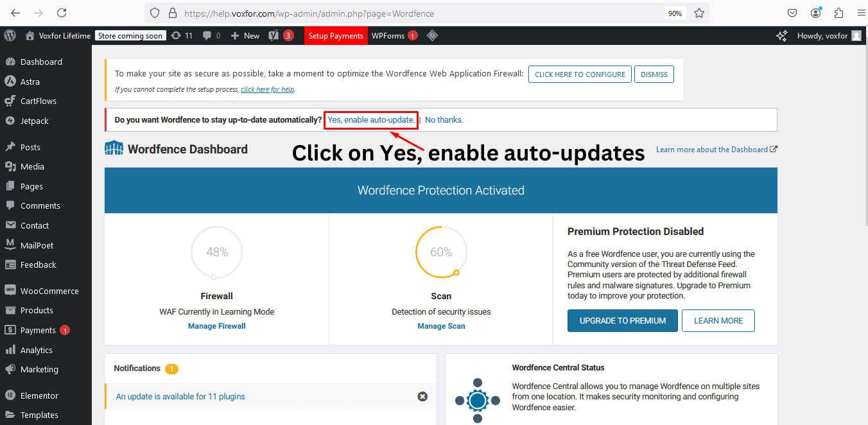Open Manage Firewall link
Image resolution: width=868 pixels, height=425 pixels.
coord(216,325)
